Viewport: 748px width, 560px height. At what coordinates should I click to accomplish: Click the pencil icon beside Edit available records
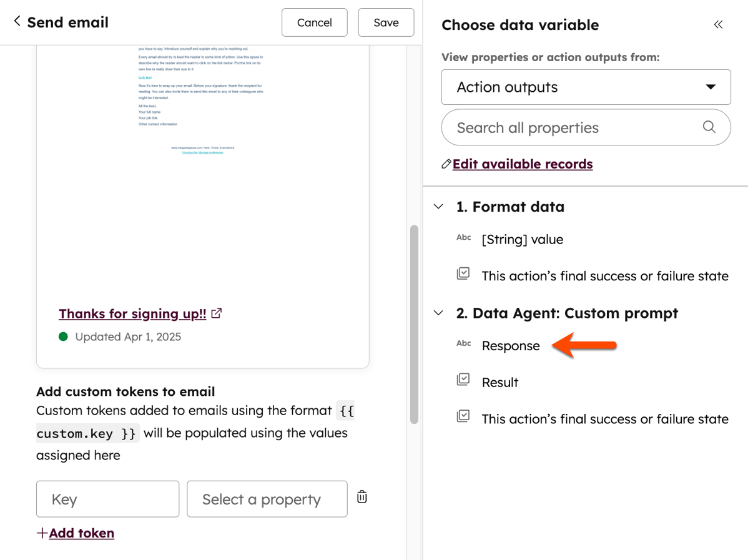point(446,164)
